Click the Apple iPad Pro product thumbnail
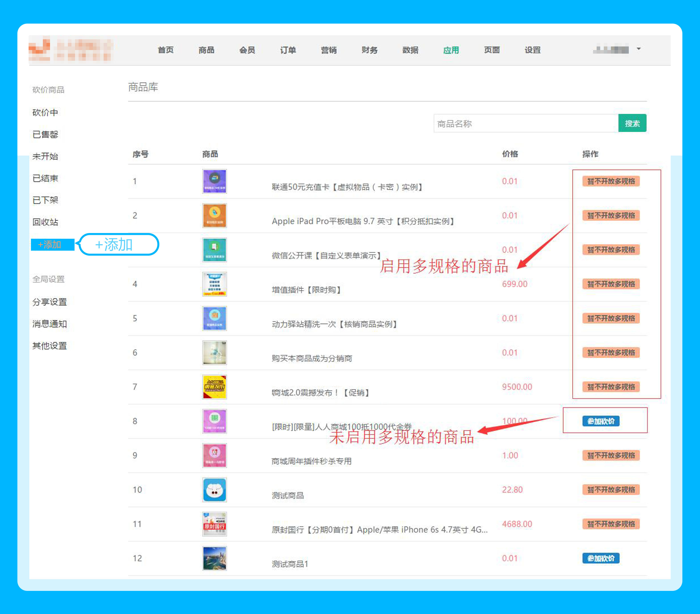Image resolution: width=700 pixels, height=614 pixels. (214, 216)
